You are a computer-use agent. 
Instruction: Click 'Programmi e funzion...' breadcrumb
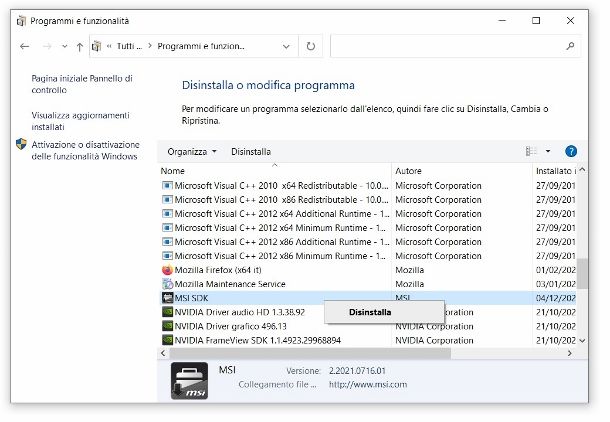tap(201, 46)
